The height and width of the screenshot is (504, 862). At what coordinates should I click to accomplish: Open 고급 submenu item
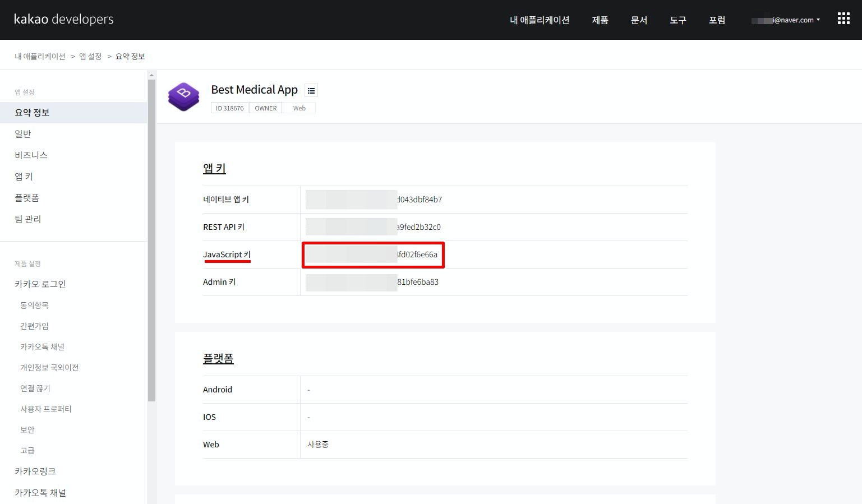click(27, 450)
